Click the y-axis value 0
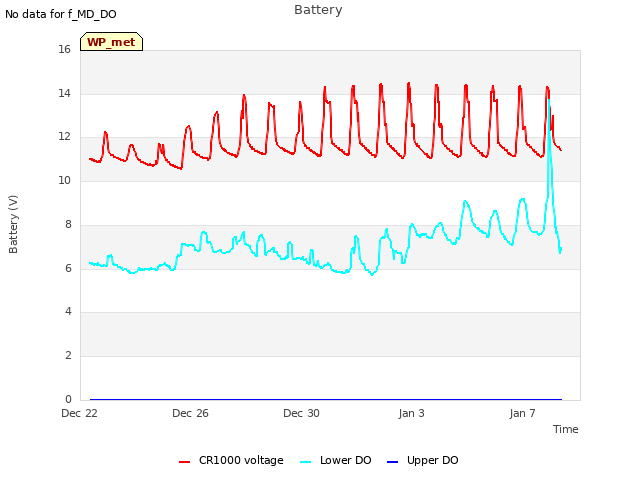The image size is (640, 480). (68, 399)
